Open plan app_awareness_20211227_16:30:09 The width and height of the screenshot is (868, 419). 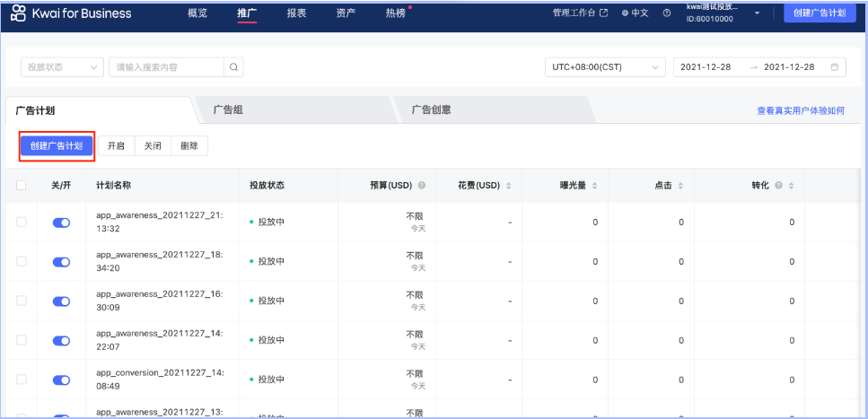160,301
